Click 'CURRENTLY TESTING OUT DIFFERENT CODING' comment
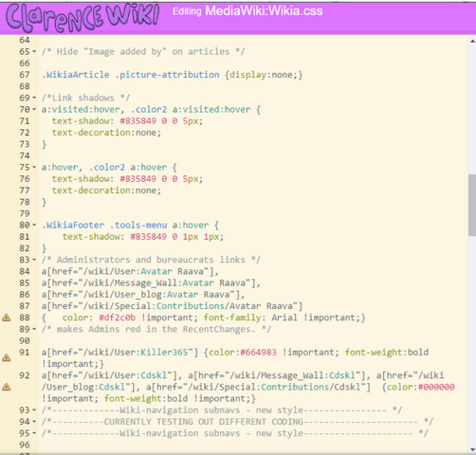Image resolution: width=476 pixels, height=455 pixels. (x=204, y=422)
